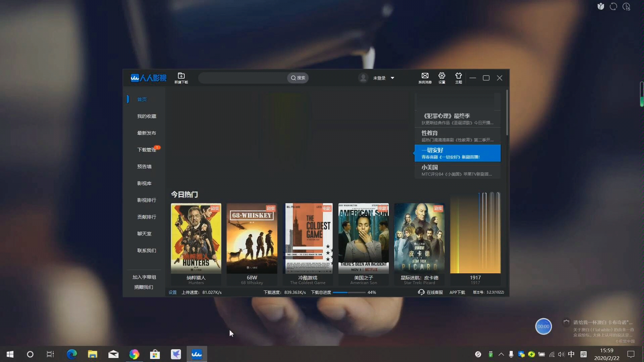Image resolution: width=644 pixels, height=362 pixels.
Task: Launch Microsoft Edge from taskbar
Action: coord(72,354)
